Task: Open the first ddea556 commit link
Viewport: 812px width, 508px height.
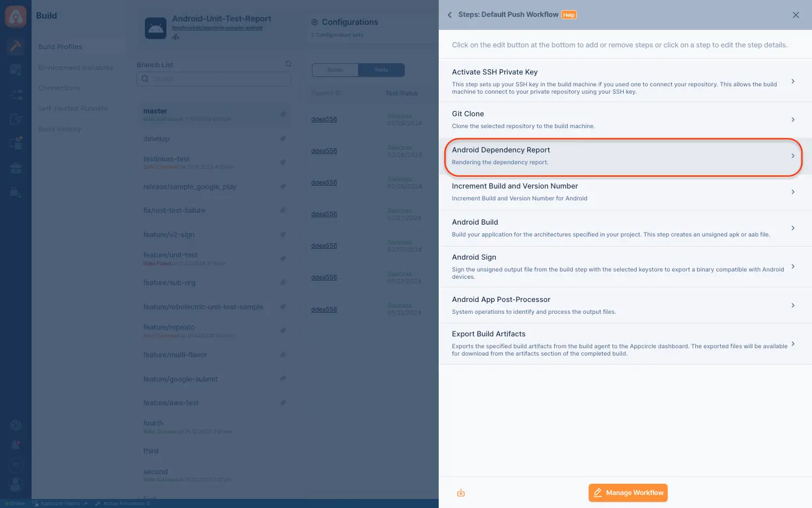Action: pos(324,120)
